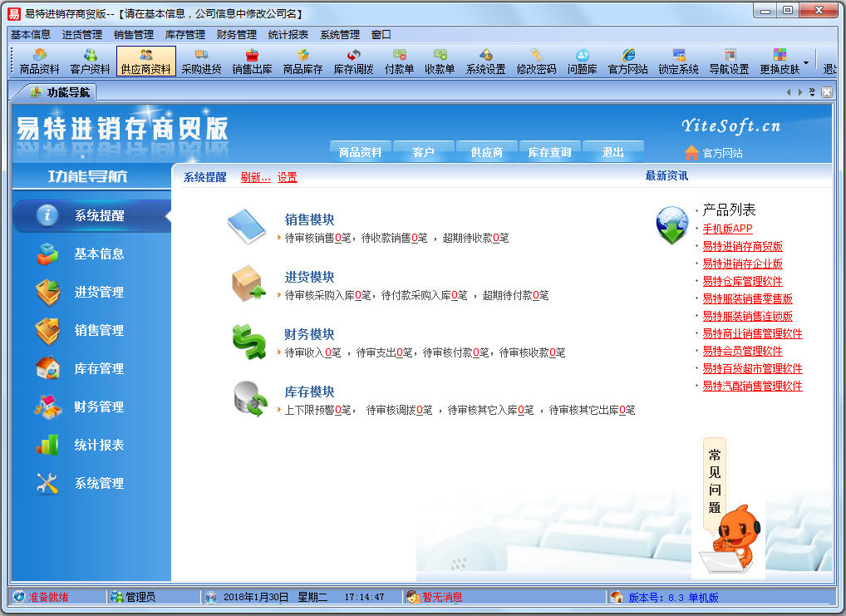Open 易特服装销售零售版 product link
The width and height of the screenshot is (846, 616).
pos(747,298)
